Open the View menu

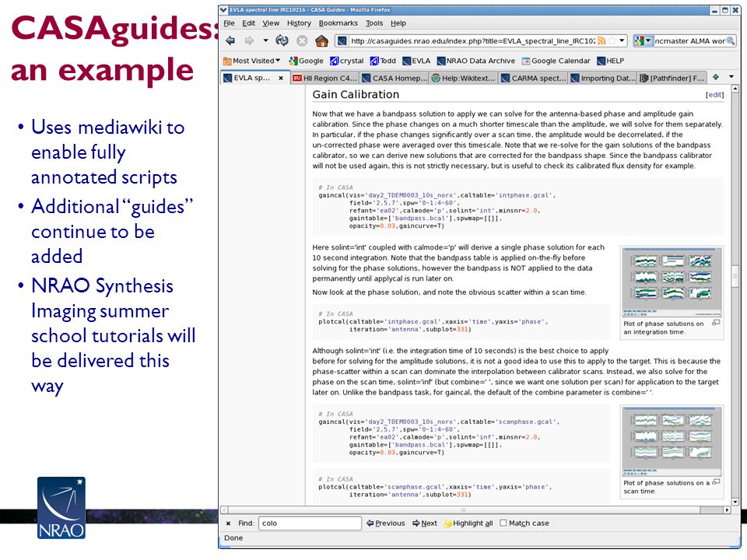[271, 23]
